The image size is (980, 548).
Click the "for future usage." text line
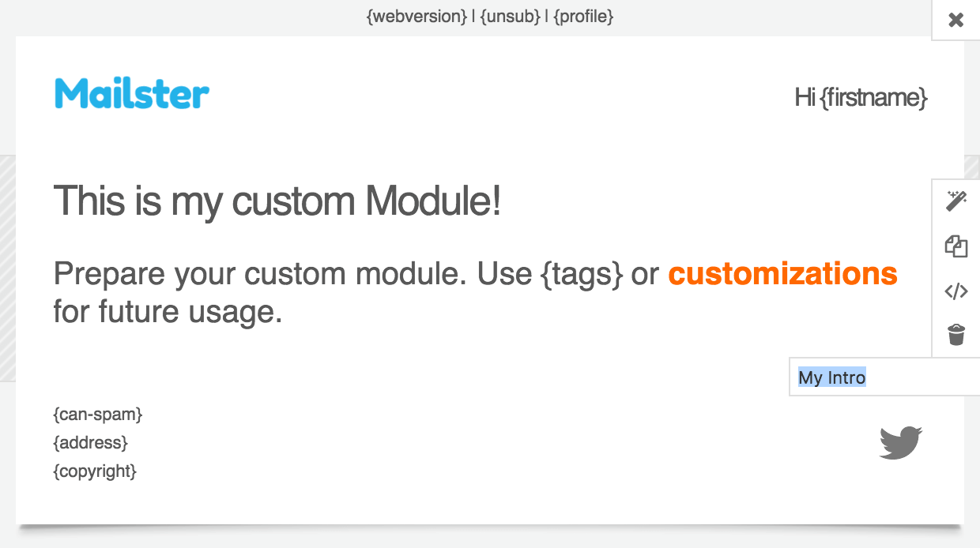168,312
